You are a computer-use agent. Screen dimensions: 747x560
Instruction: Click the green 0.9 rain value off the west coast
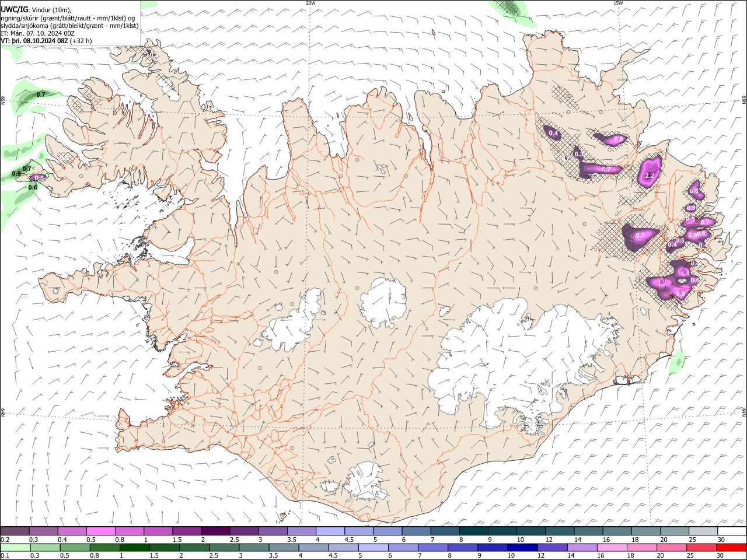click(x=16, y=174)
